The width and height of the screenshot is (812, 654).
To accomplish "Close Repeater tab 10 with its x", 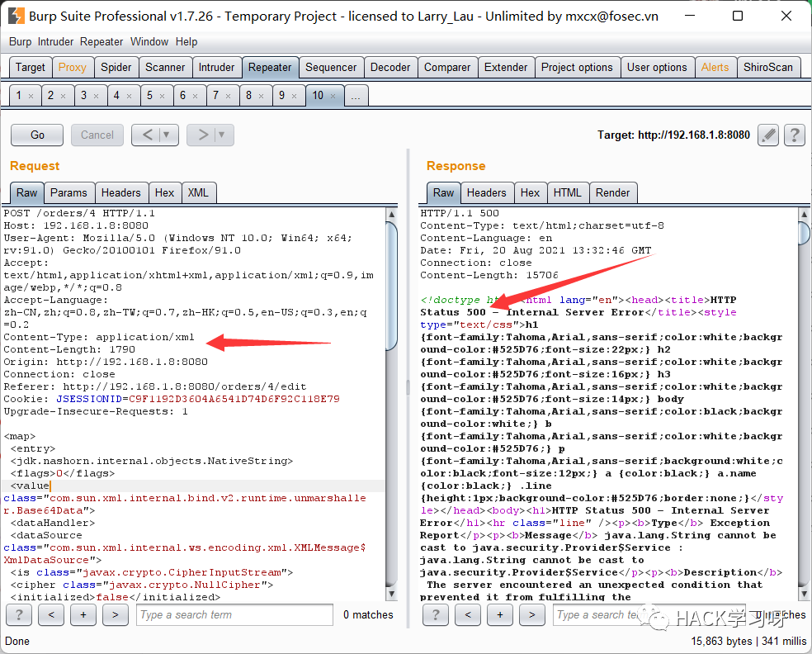I will pyautogui.click(x=333, y=96).
